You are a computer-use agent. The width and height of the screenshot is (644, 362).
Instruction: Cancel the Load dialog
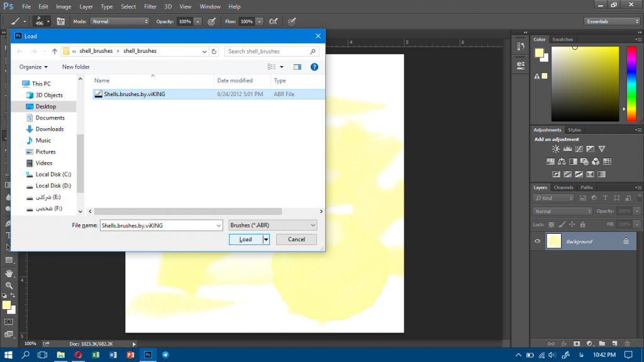[x=296, y=239]
